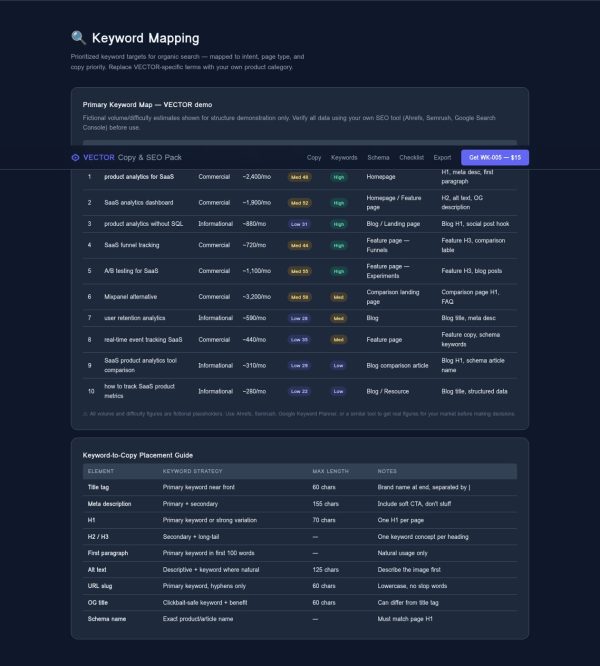Click 'Must match page H1' note
Image resolution: width=600 pixels, height=666 pixels.
(x=405, y=619)
